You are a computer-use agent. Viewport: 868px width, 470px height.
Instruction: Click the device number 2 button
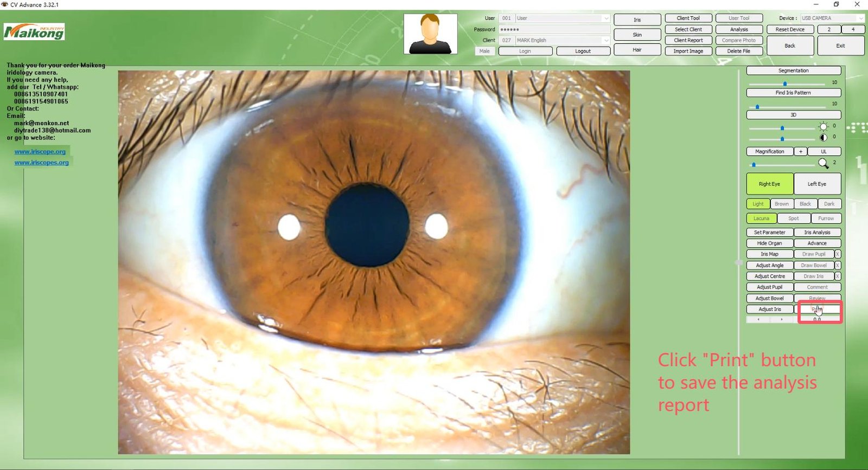[829, 29]
